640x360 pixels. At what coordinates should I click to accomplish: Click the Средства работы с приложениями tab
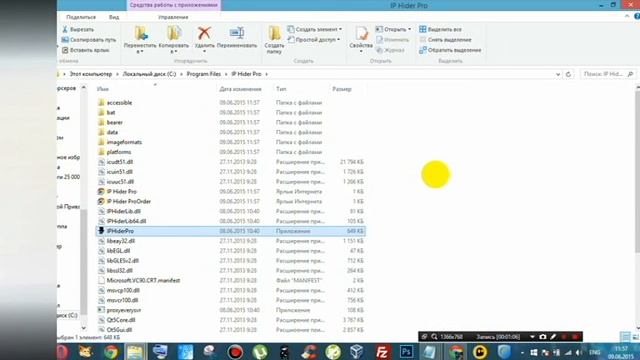[173, 5]
